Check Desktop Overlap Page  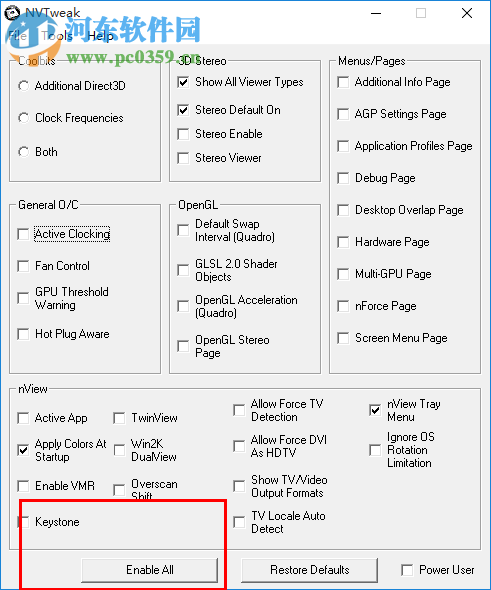click(343, 210)
